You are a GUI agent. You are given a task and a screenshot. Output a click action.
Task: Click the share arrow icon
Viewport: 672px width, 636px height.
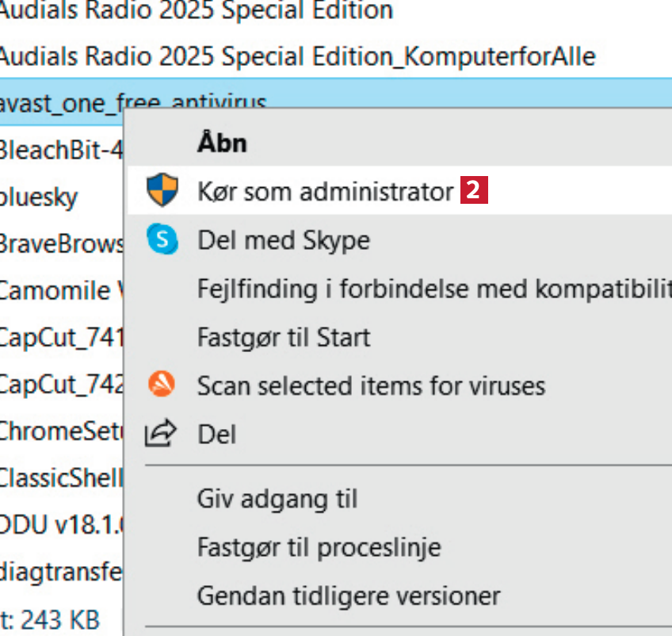[162, 434]
